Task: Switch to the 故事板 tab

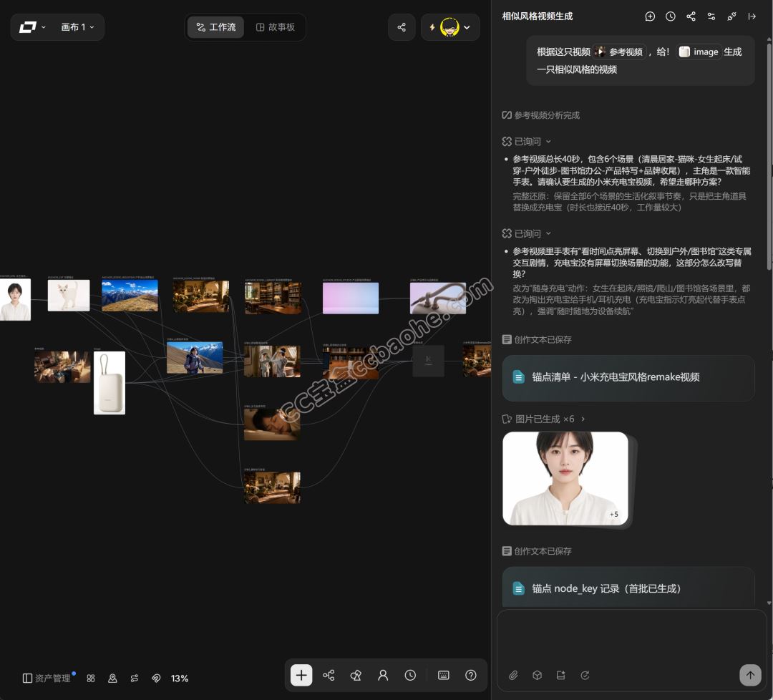Action: pos(275,27)
